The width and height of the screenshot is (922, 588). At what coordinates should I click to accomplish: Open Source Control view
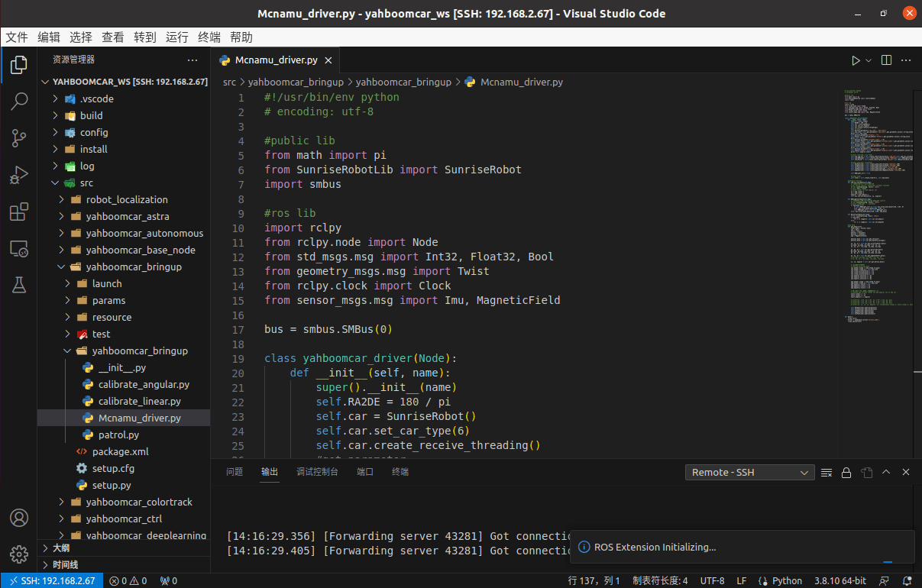19,138
